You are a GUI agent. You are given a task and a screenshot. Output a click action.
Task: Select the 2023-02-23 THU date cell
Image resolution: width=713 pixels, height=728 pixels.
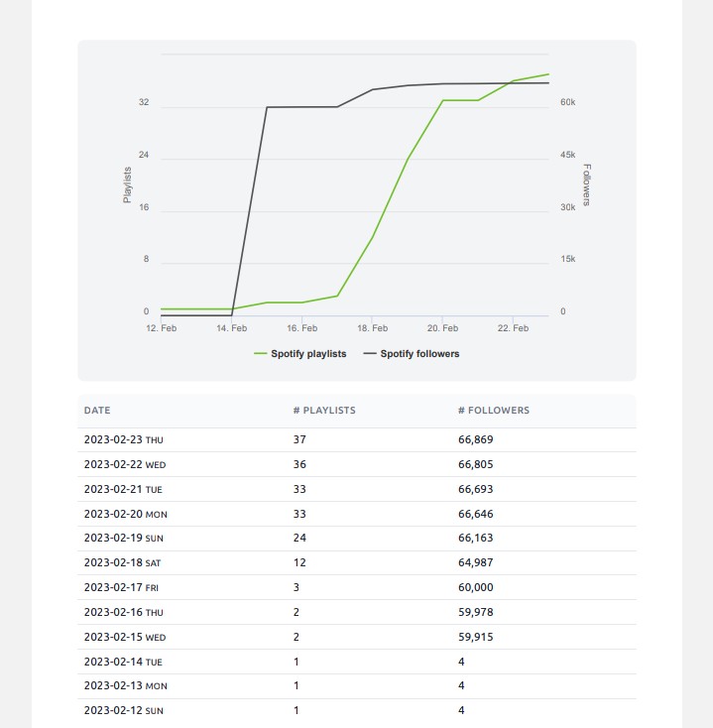click(124, 439)
